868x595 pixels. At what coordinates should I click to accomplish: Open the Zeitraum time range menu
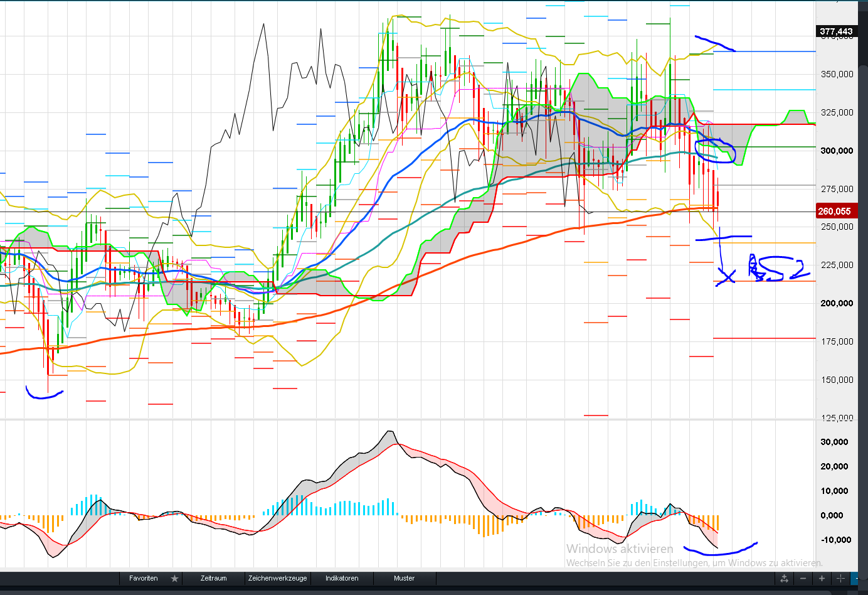pos(214,578)
